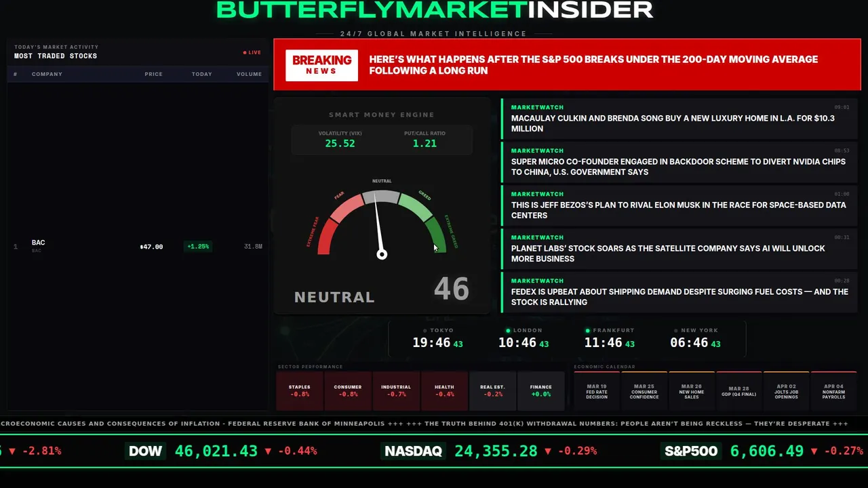Viewport: 868px width, 488px height.
Task: Select the Industrial sector tile
Action: click(396, 391)
